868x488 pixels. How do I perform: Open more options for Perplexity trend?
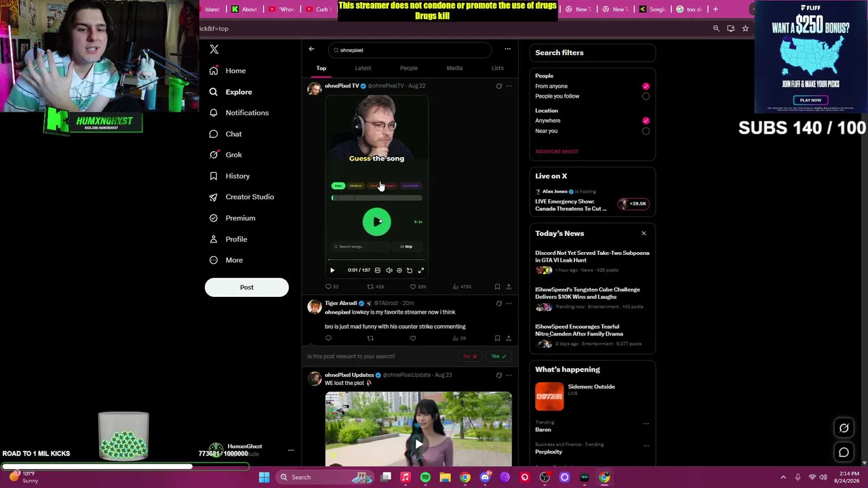click(x=646, y=445)
